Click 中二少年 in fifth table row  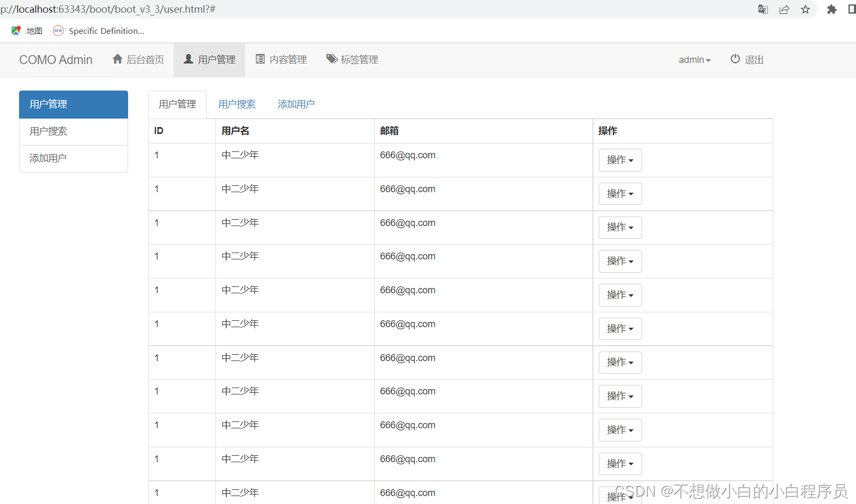[240, 290]
